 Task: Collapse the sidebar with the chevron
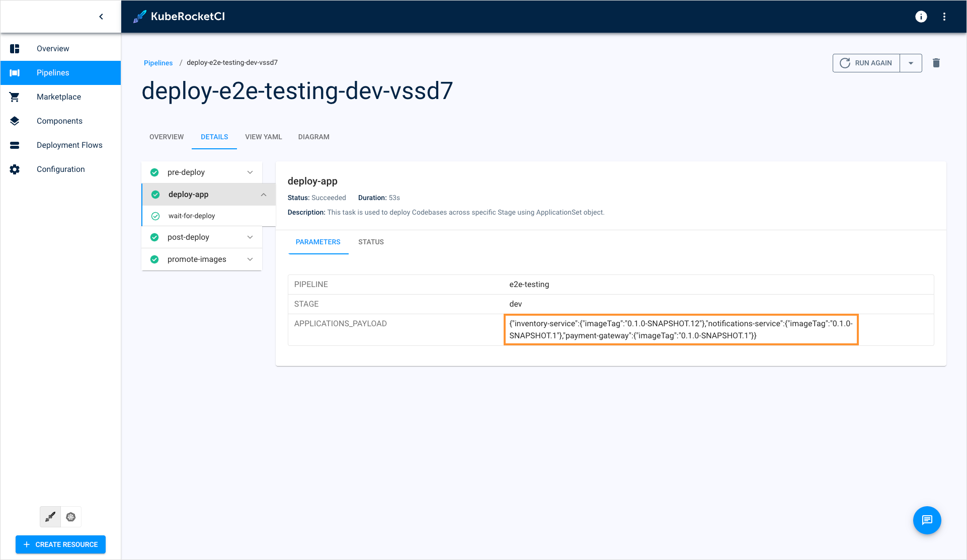101,16
